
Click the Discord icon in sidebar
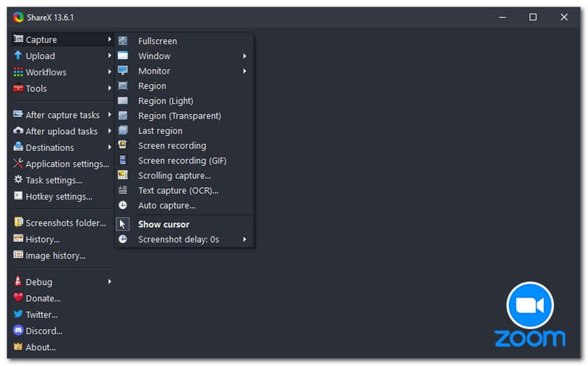[18, 331]
